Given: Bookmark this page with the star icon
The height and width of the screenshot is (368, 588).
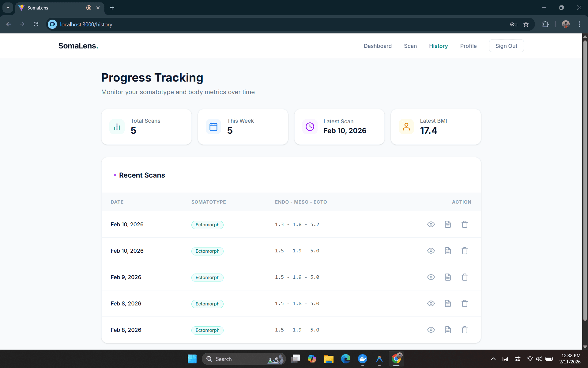Looking at the screenshot, I should click(526, 25).
